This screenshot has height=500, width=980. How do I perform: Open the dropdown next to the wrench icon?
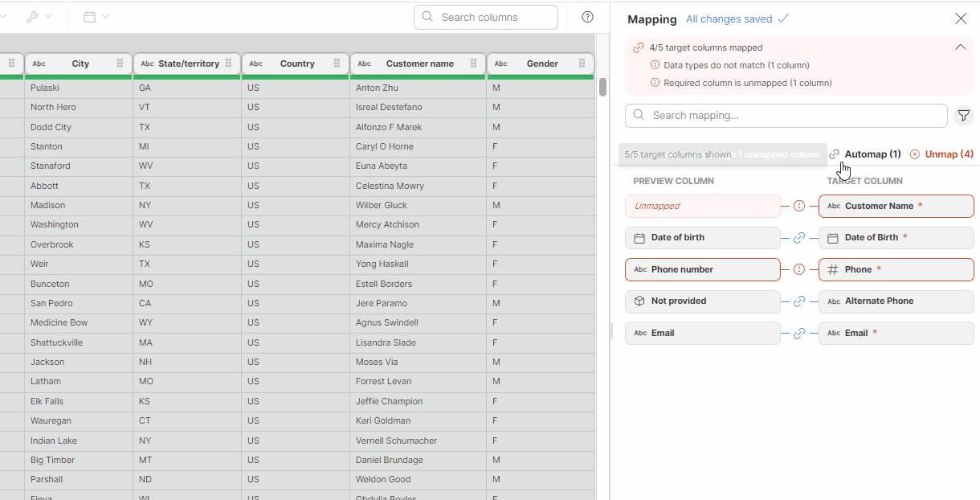pyautogui.click(x=50, y=16)
